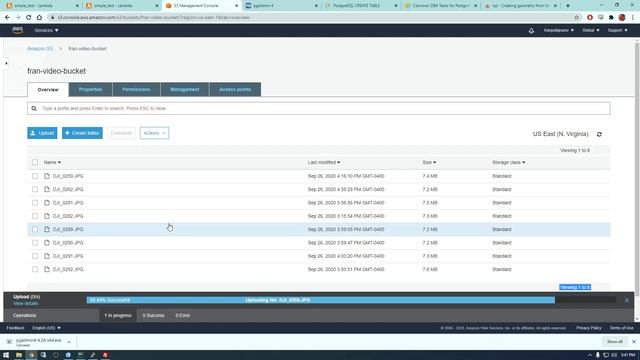The height and width of the screenshot is (360, 640).
Task: Expand the left sidebar arrow
Action: click(6, 63)
